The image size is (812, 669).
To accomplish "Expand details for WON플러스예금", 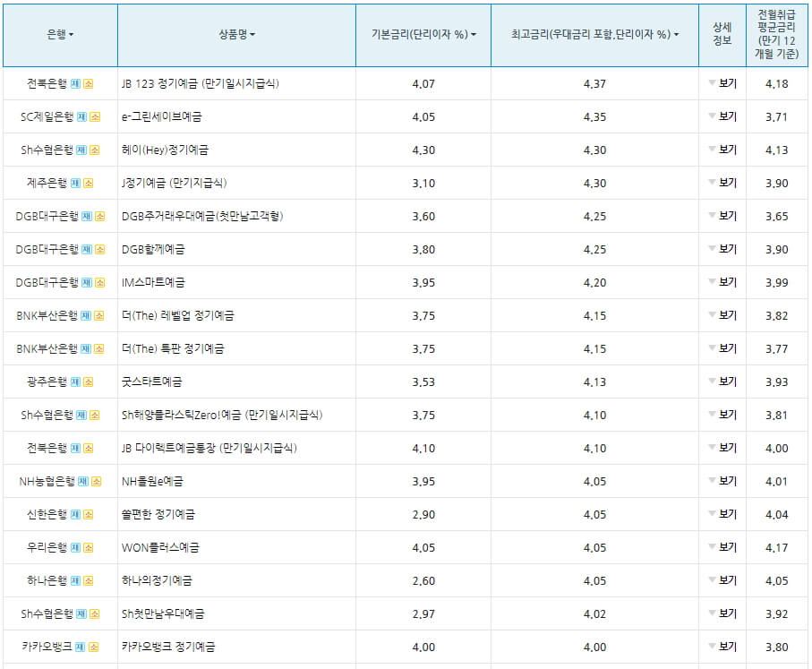I will [728, 546].
